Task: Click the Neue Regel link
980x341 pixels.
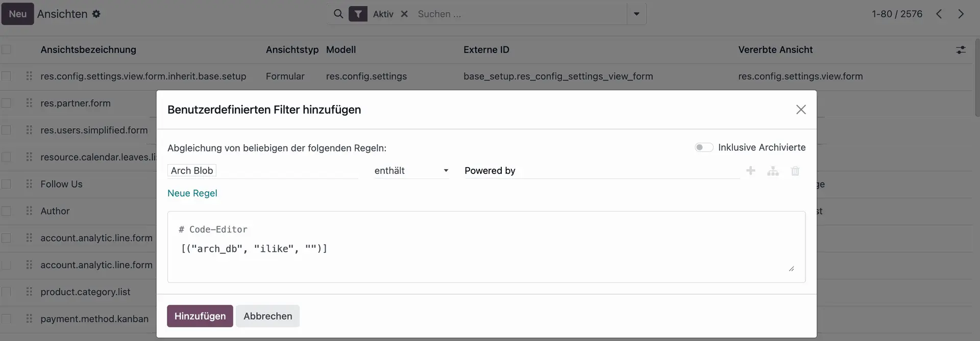Action: [x=192, y=193]
